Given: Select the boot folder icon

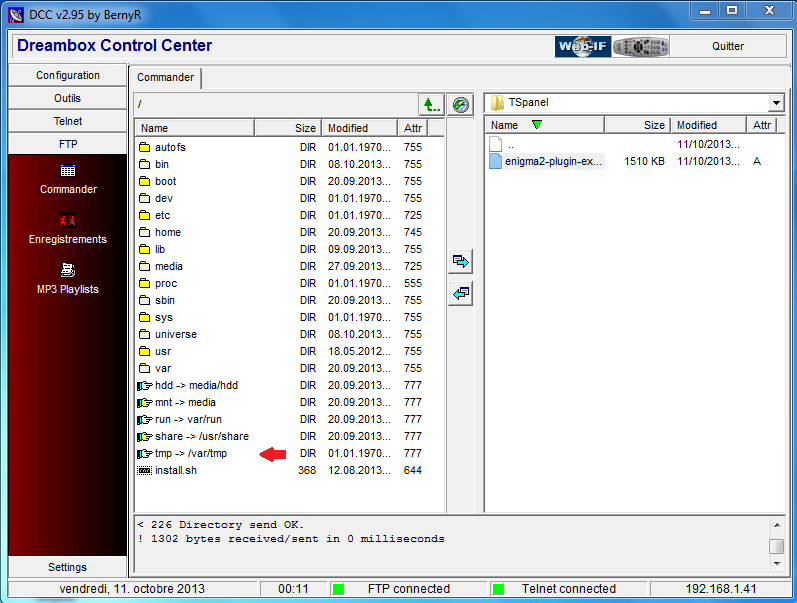Looking at the screenshot, I should tap(145, 182).
